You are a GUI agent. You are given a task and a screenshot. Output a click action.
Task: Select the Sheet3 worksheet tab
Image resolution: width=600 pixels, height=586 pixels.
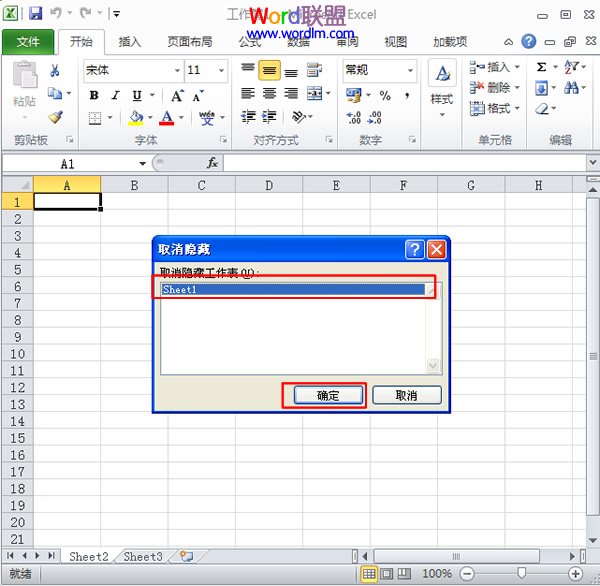pos(142,557)
